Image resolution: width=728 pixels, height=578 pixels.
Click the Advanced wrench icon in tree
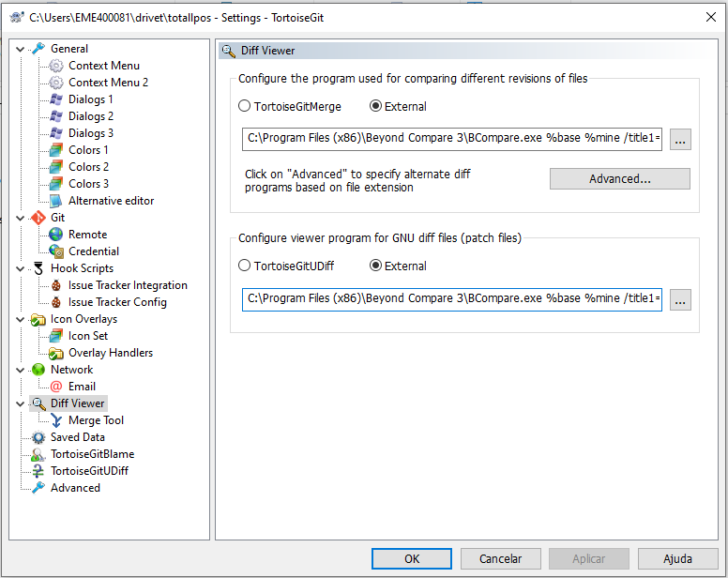38,488
